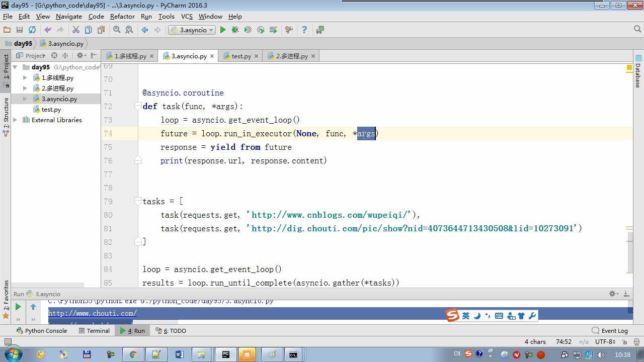Click the Run with Coverage icon
This screenshot has width=644, height=362.
coord(248,30)
